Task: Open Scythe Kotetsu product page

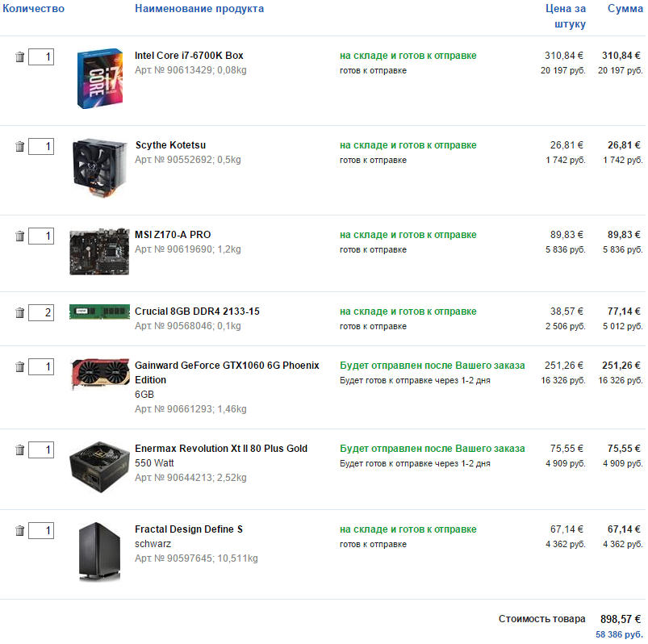Action: pos(169,145)
